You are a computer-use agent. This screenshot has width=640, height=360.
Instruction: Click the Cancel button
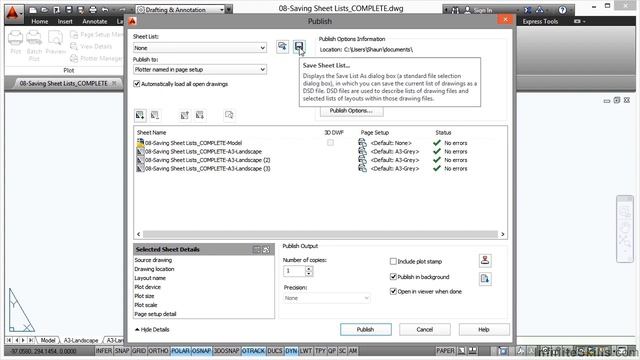coord(425,329)
